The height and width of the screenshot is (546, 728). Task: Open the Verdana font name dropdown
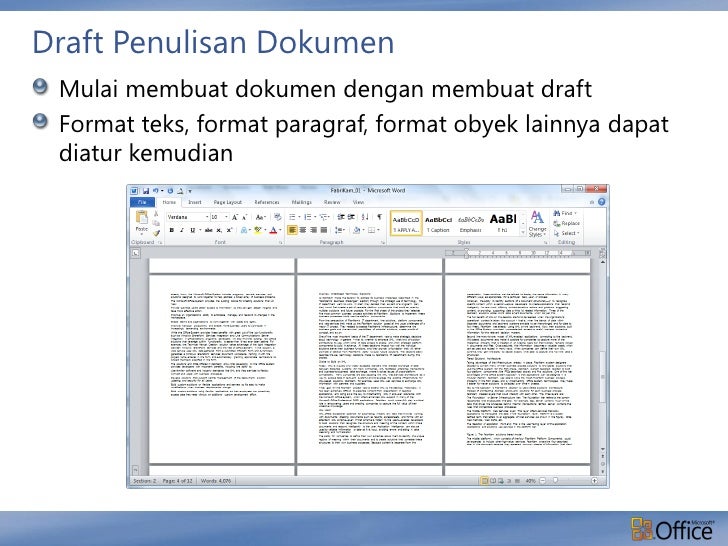(207, 217)
